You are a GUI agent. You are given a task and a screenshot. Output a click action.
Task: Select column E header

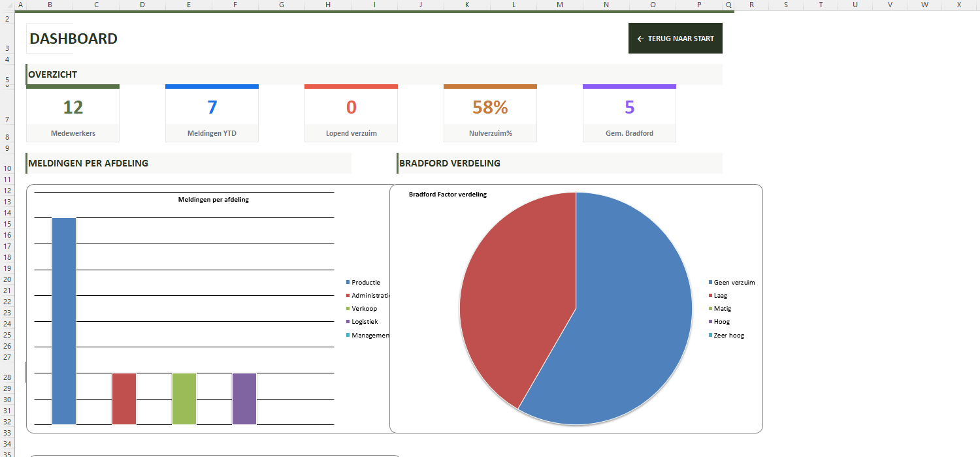click(189, 5)
